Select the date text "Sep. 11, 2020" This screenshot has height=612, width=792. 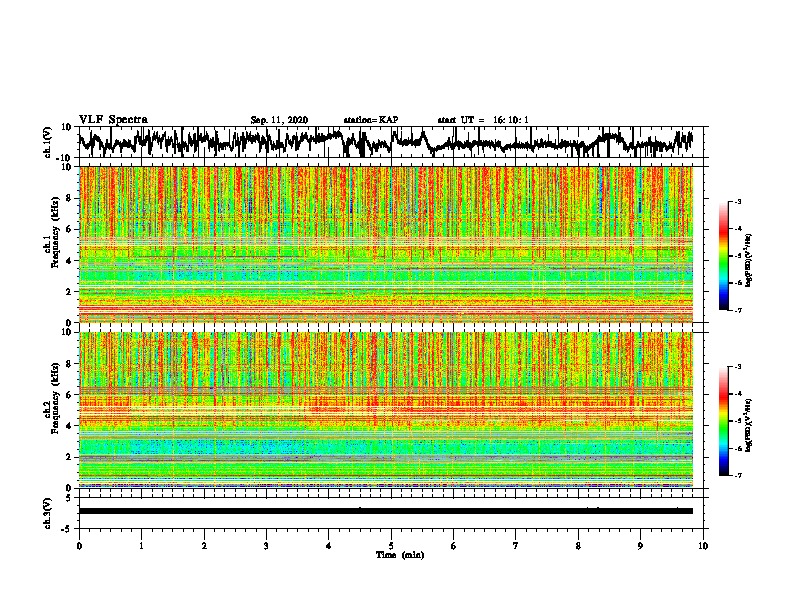[279, 120]
